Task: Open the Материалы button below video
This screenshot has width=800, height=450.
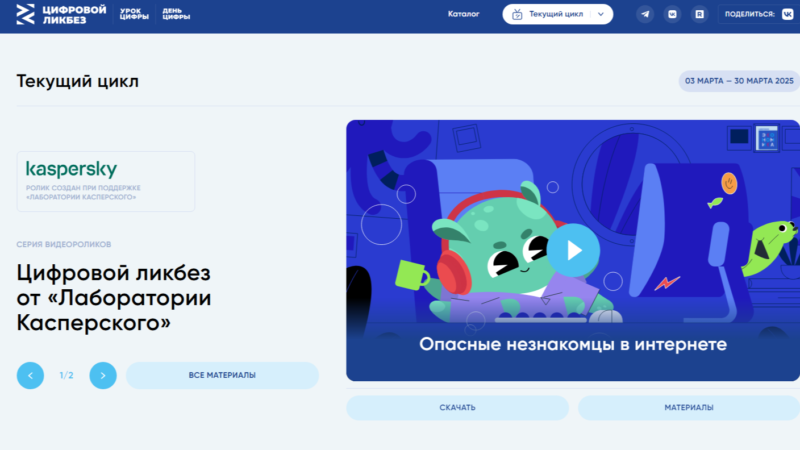Action: point(689,408)
